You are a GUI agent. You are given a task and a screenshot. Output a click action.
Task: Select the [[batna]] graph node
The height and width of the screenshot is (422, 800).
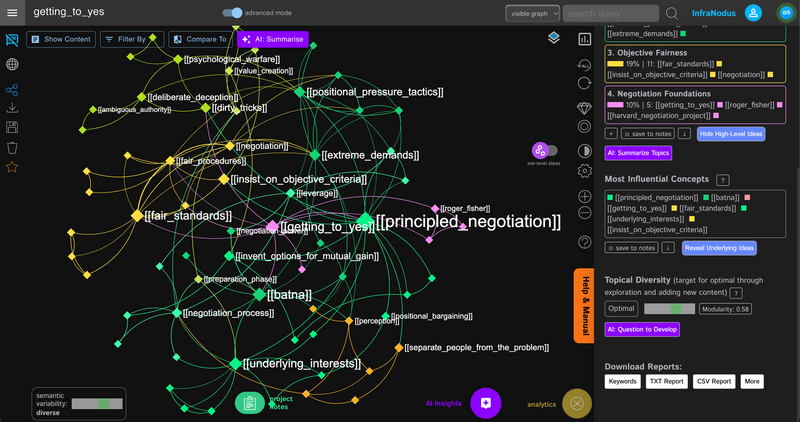pos(260,294)
